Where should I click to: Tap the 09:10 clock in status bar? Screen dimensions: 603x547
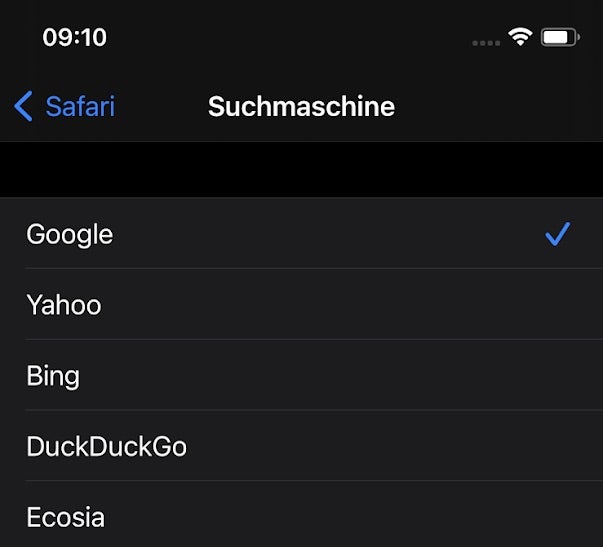tap(74, 38)
